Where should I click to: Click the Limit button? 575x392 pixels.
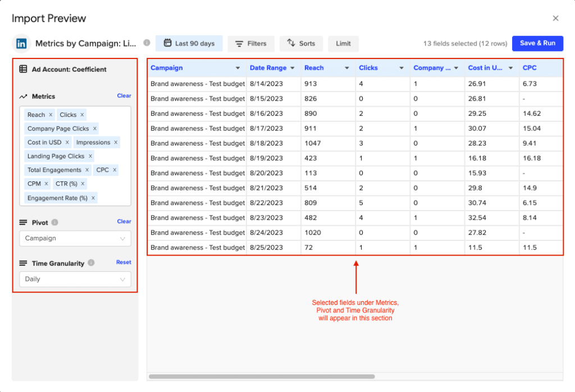point(343,43)
